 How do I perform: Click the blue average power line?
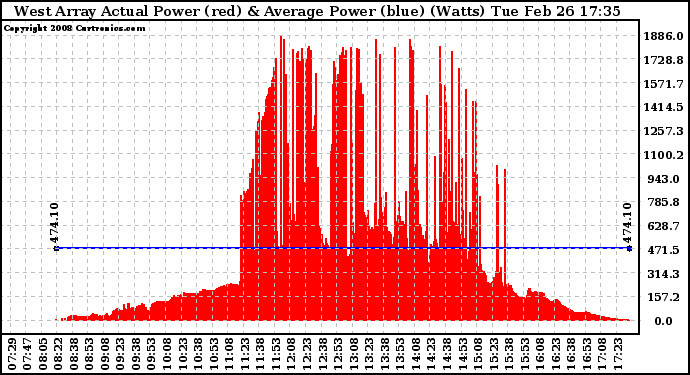(x=343, y=248)
